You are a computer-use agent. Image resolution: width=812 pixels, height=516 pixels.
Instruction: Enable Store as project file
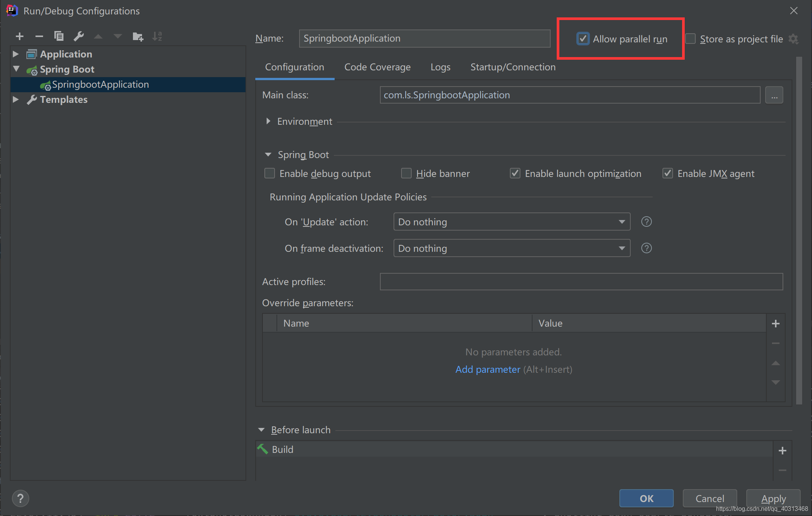tap(690, 39)
